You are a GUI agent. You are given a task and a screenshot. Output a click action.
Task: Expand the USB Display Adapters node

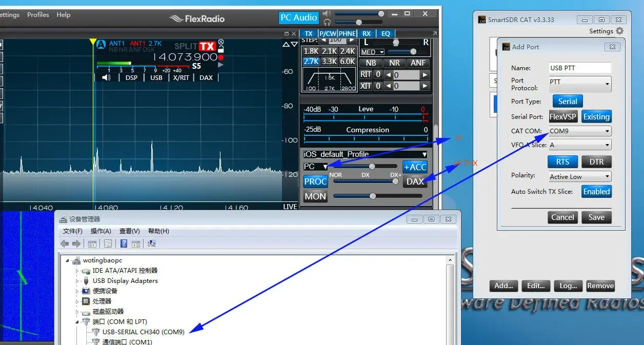(x=77, y=281)
